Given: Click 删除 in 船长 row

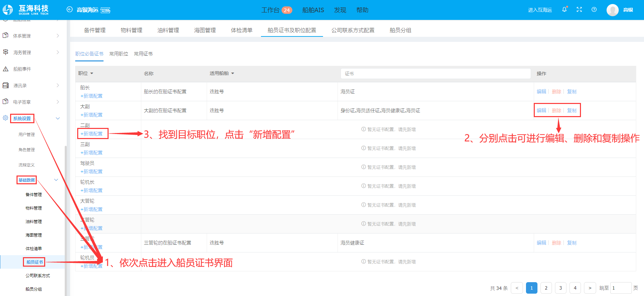Looking at the screenshot, I should coord(557,91).
